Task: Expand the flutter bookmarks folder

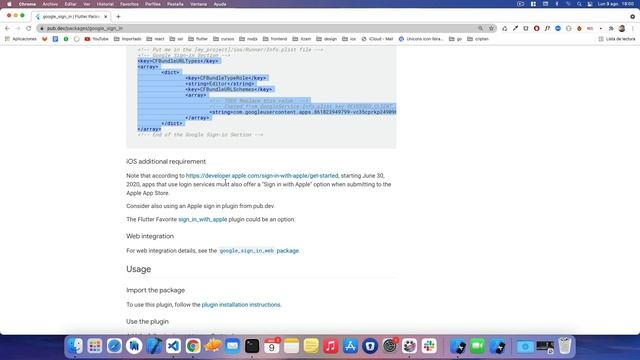Action: [198, 39]
